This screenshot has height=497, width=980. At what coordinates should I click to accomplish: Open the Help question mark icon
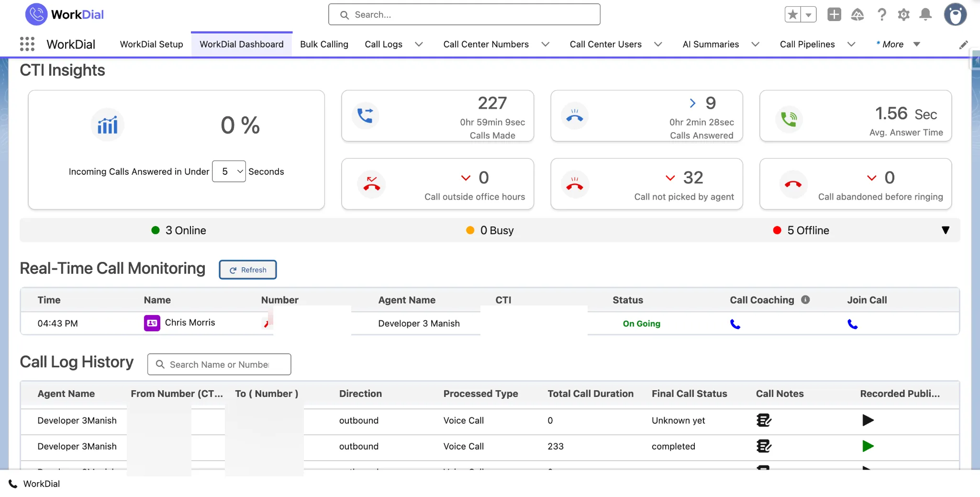[881, 15]
